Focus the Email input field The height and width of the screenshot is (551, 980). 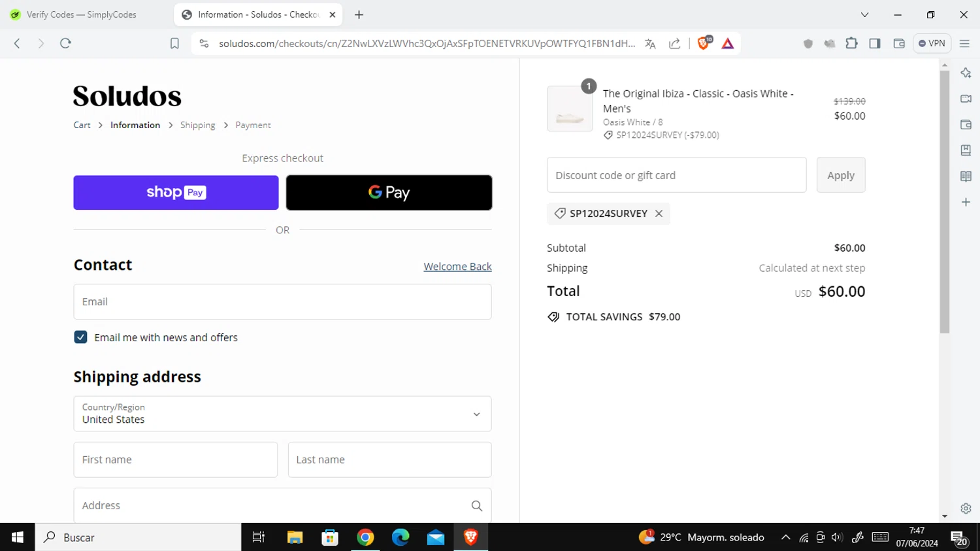pyautogui.click(x=282, y=302)
